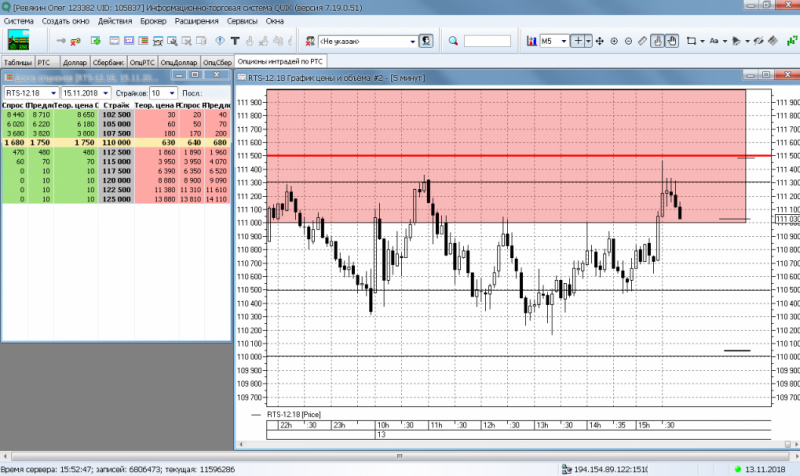Open the Брокер menu
The image size is (800, 476).
pos(153,20)
